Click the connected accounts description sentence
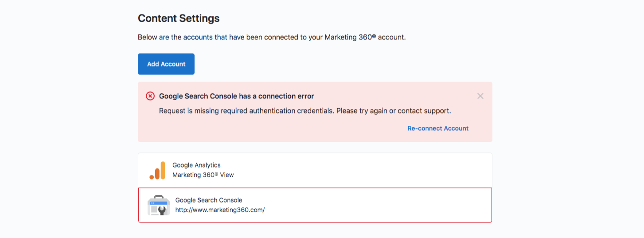Viewport: 644px width, 238px height. tap(272, 37)
